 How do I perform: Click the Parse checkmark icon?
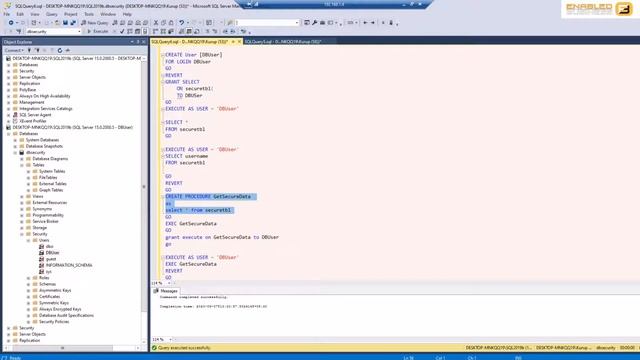point(122,31)
